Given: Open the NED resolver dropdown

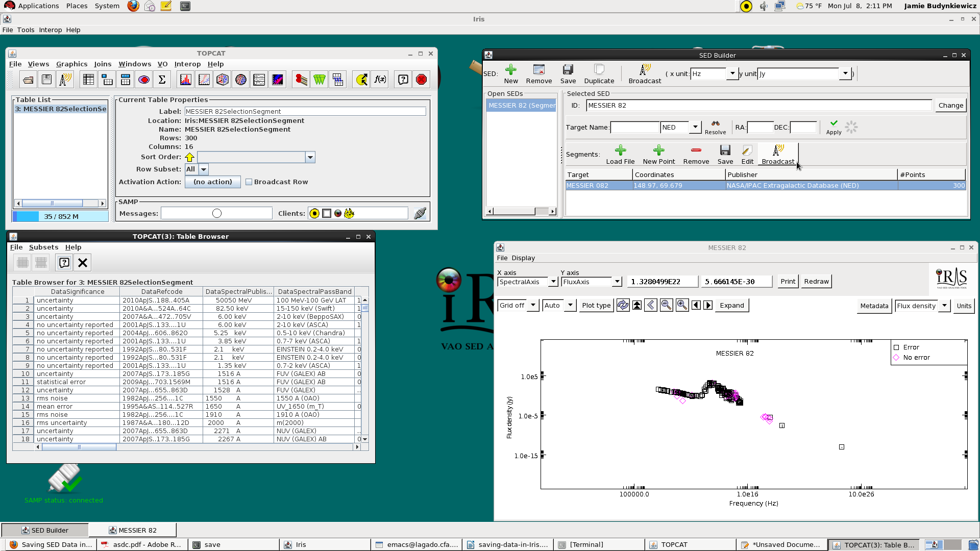Looking at the screenshot, I should [x=695, y=127].
